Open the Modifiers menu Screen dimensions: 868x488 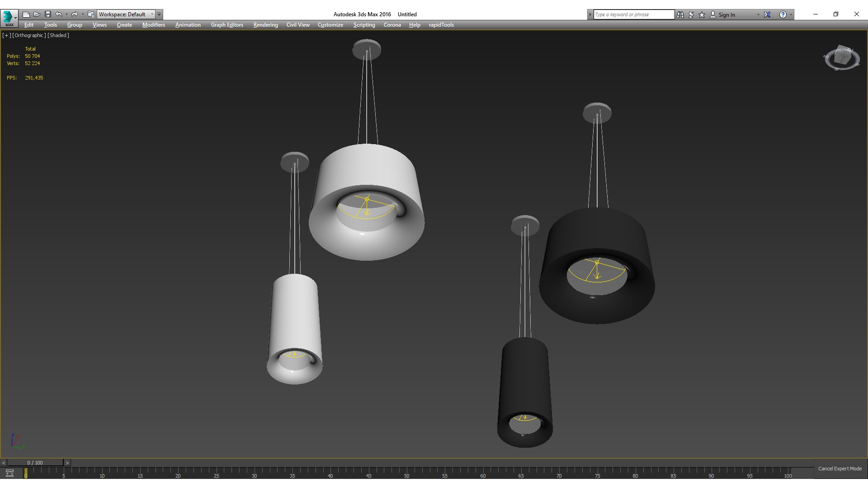[x=154, y=25]
